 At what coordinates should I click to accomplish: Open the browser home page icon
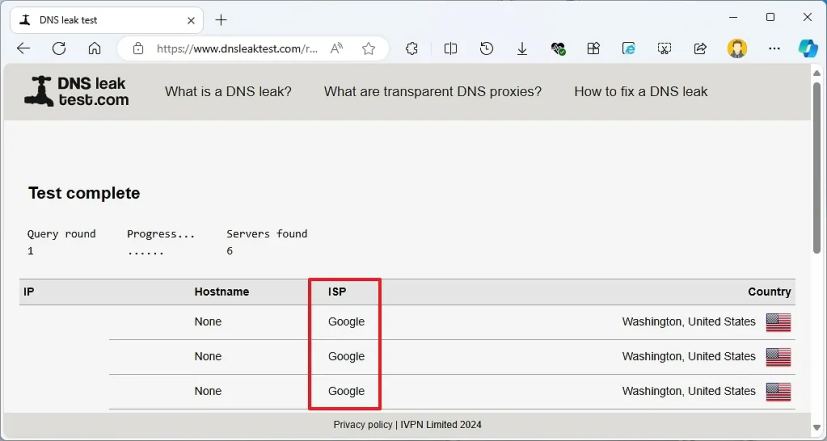tap(94, 49)
